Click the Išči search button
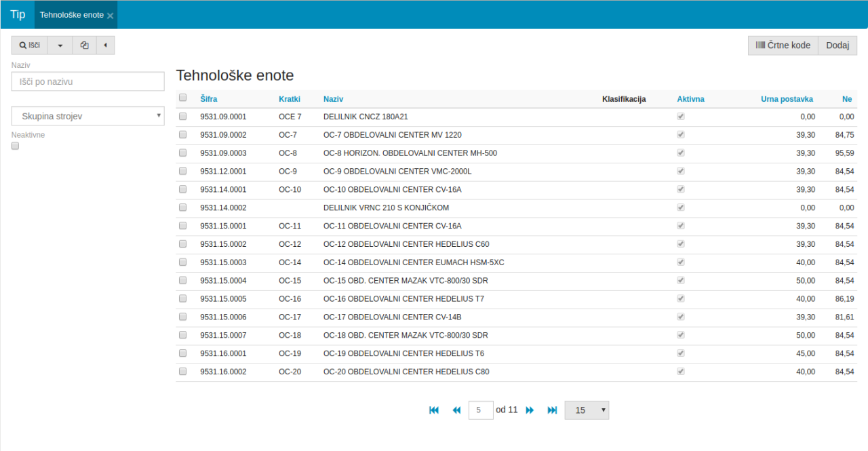Image resolution: width=868 pixels, height=451 pixels. pyautogui.click(x=30, y=45)
